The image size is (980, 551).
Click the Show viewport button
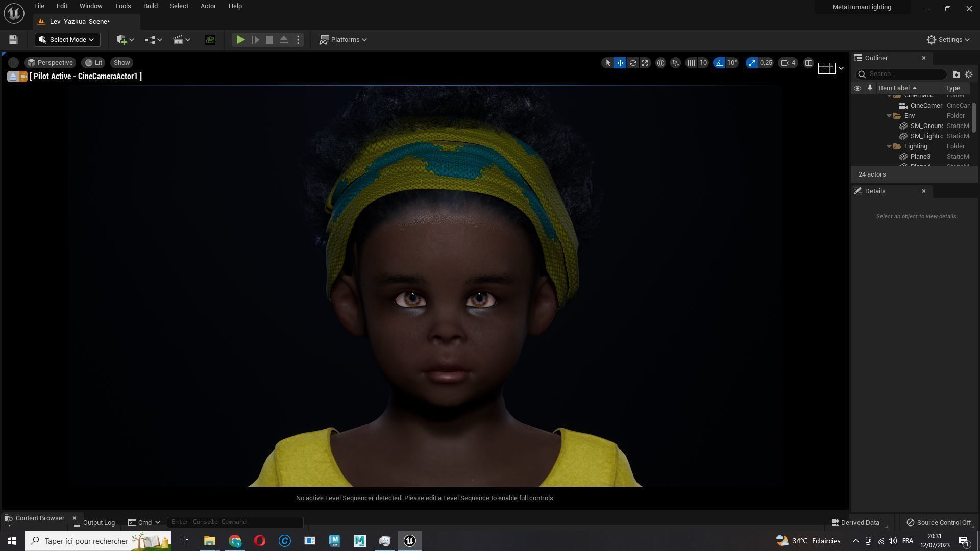pos(121,63)
